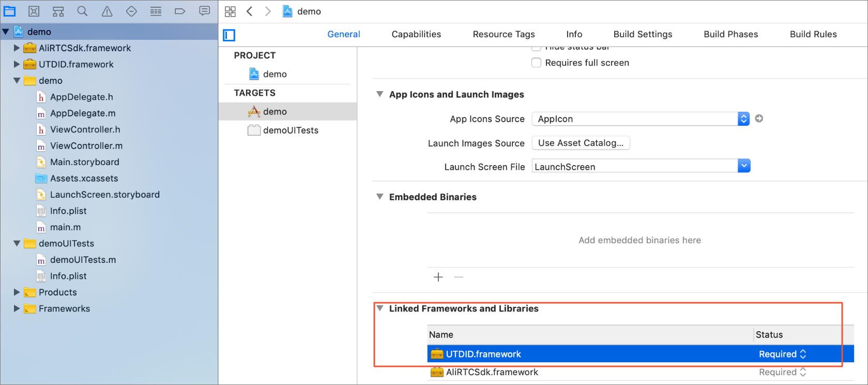Open AppDelegate.h file
Image resolution: width=868 pixels, height=385 pixels.
tap(82, 97)
